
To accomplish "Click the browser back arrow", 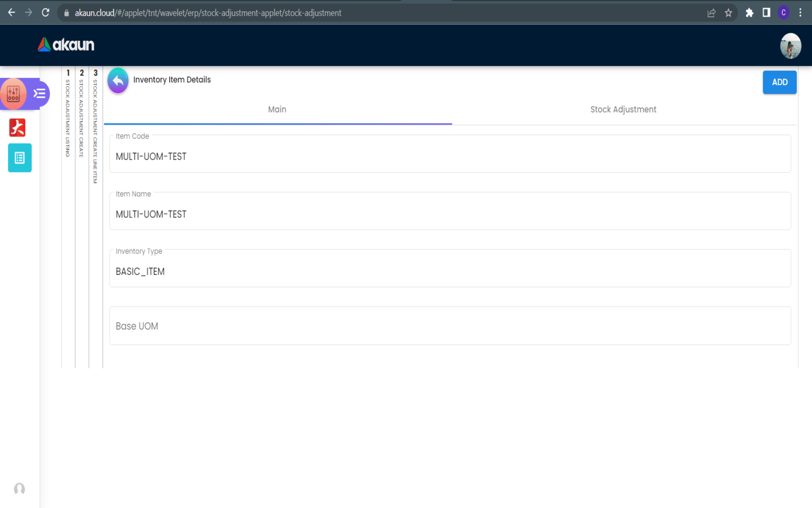I will coord(11,12).
